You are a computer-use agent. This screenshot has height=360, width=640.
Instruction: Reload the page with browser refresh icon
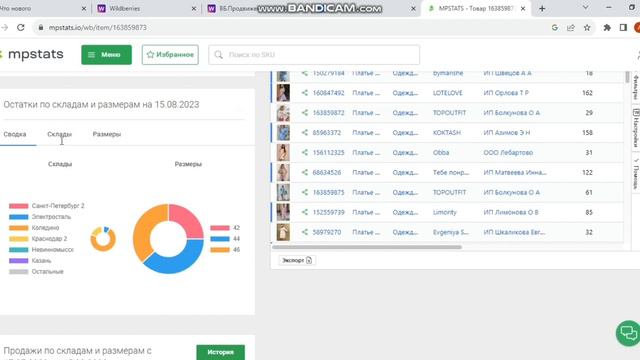20,27
